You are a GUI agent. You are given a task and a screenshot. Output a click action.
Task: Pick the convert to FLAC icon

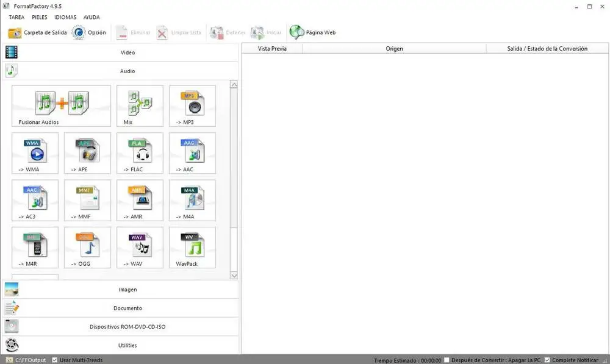click(140, 153)
